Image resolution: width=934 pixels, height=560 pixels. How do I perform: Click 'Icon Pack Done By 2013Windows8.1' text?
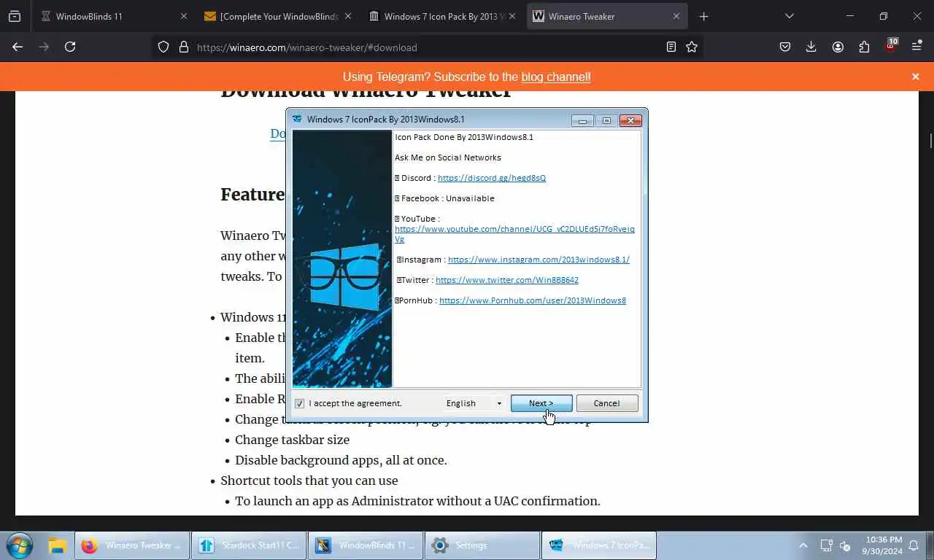pyautogui.click(x=464, y=137)
